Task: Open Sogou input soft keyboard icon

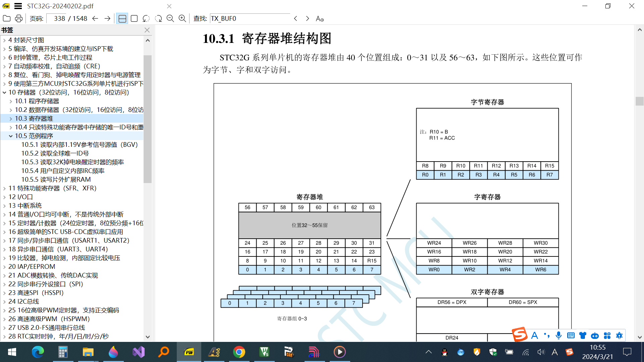Action: point(571,335)
